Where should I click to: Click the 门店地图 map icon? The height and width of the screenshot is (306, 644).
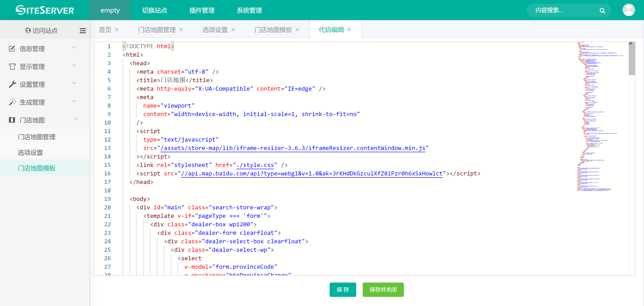pos(12,120)
